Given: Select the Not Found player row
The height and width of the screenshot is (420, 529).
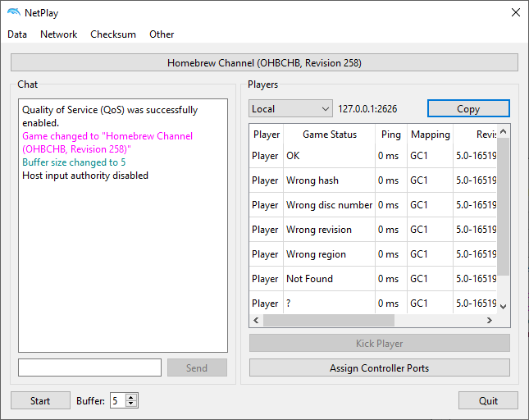Looking at the screenshot, I should coord(373,279).
